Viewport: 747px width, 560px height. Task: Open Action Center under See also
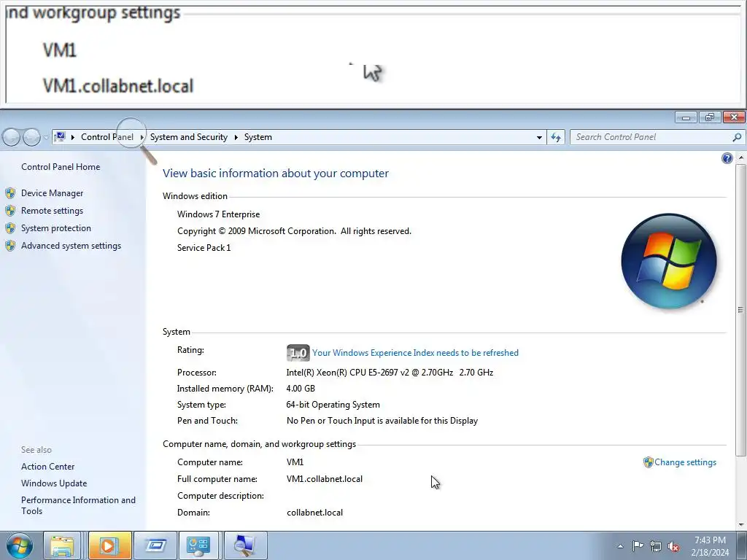47,467
